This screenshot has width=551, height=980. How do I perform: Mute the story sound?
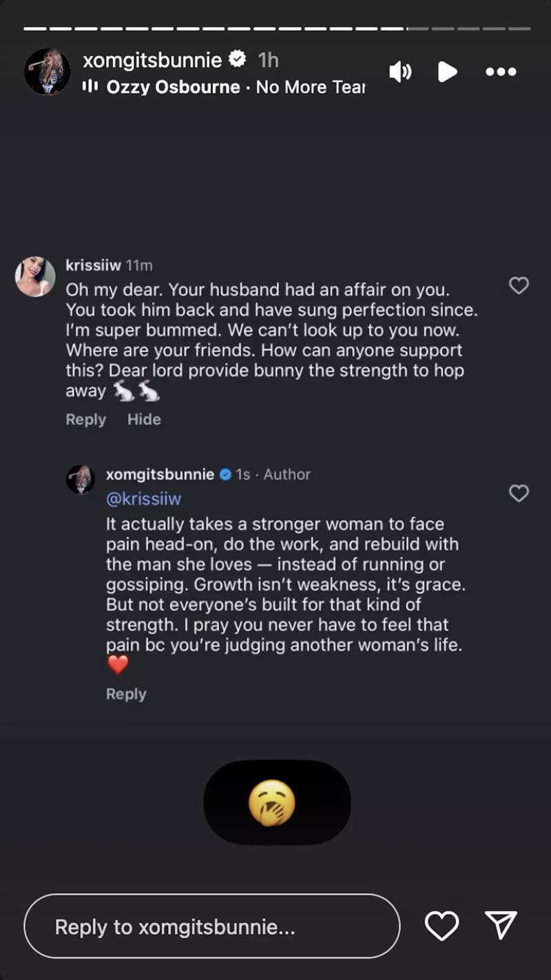click(400, 72)
